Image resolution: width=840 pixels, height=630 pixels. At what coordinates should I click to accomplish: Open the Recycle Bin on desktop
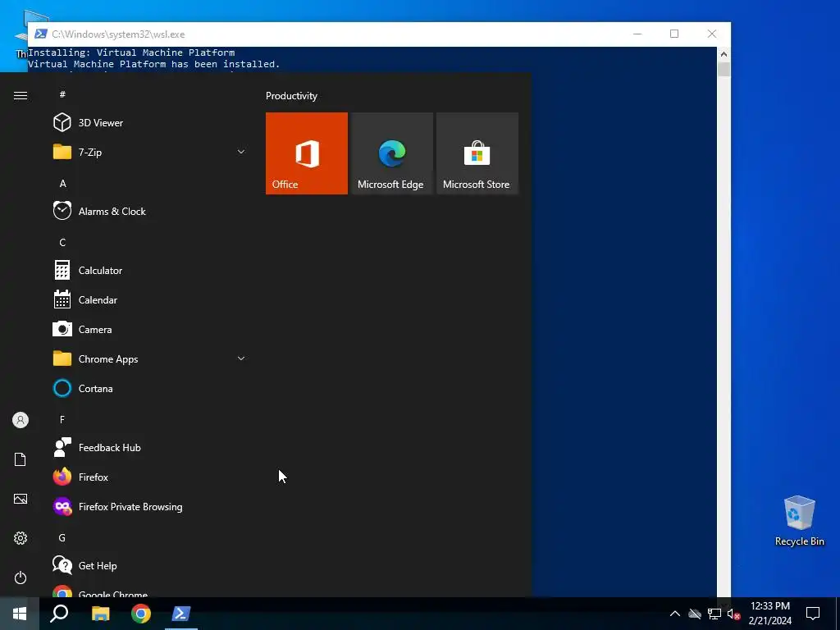click(x=799, y=521)
